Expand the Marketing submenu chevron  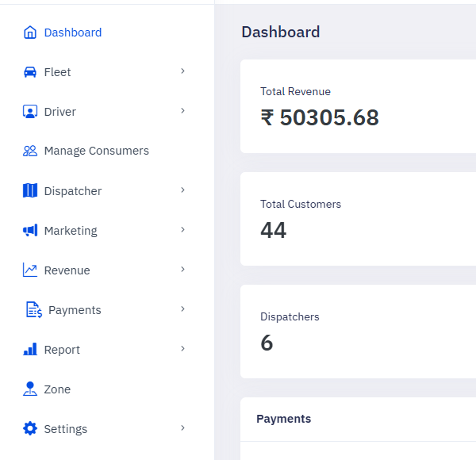click(x=182, y=230)
